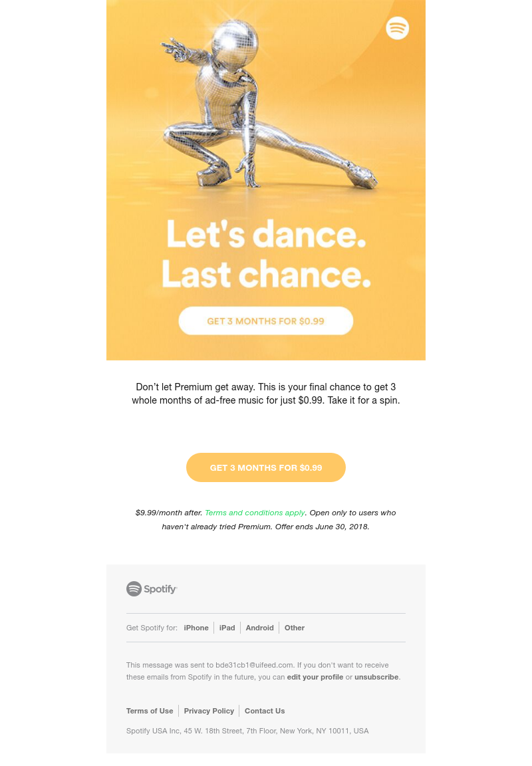This screenshot has height=766, width=532.
Task: Select the iPhone download link
Action: tap(196, 628)
